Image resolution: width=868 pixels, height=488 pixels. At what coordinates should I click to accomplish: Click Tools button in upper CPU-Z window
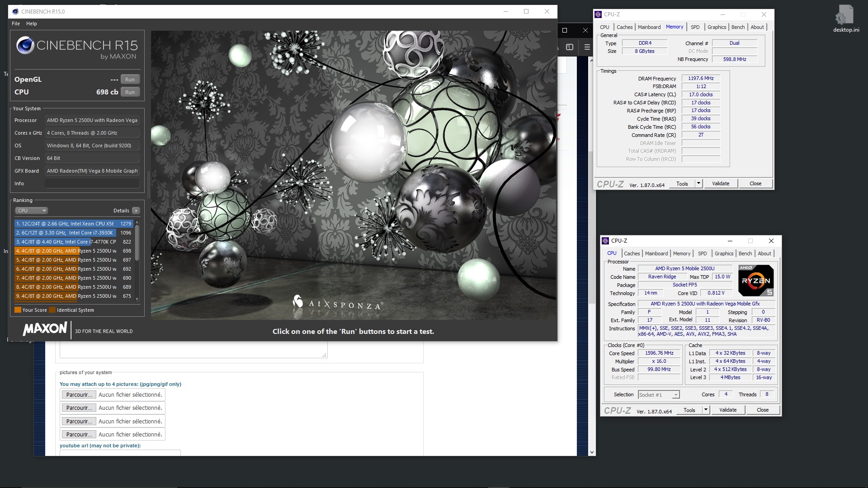[682, 184]
